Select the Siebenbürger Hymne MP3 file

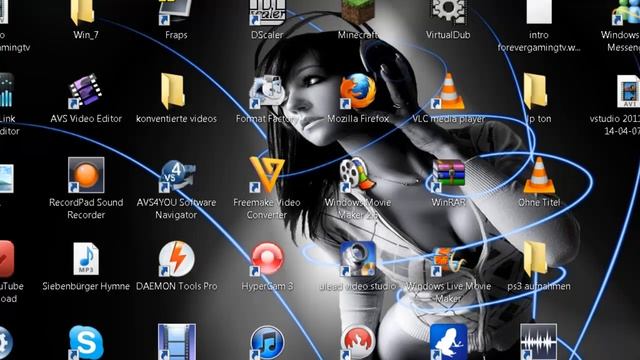[x=86, y=259]
